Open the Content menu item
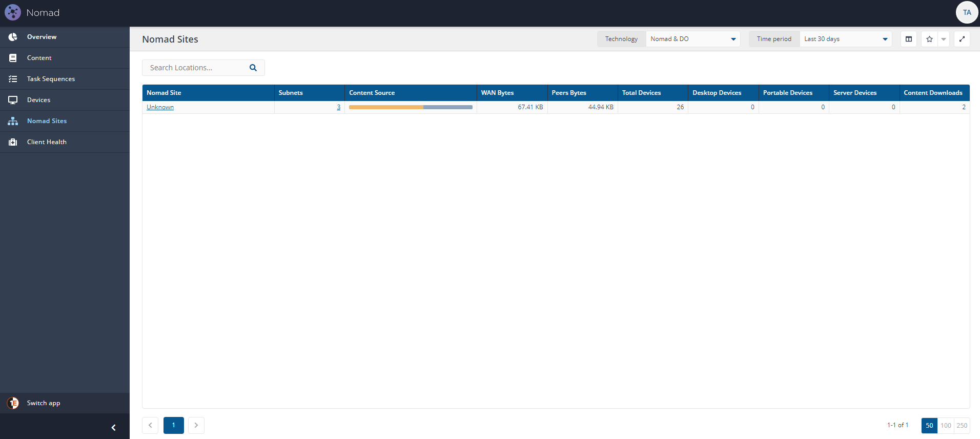 [65, 58]
